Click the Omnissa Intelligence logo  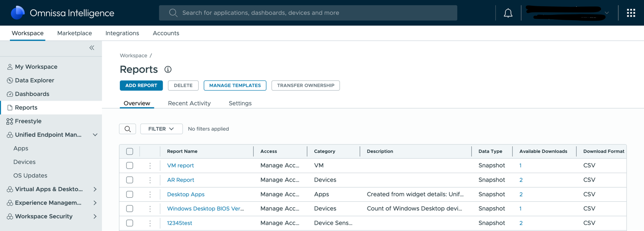click(18, 13)
